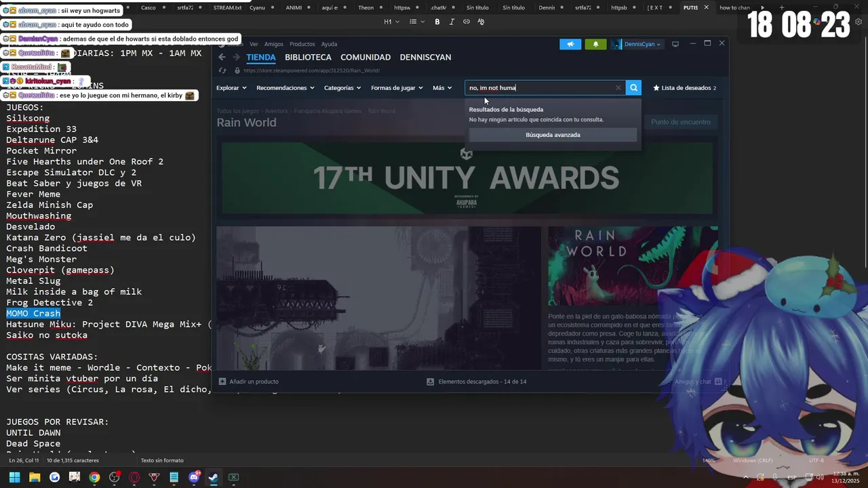Click the Rain World cover art image
The height and width of the screenshot is (488, 868).
pyautogui.click(x=633, y=266)
